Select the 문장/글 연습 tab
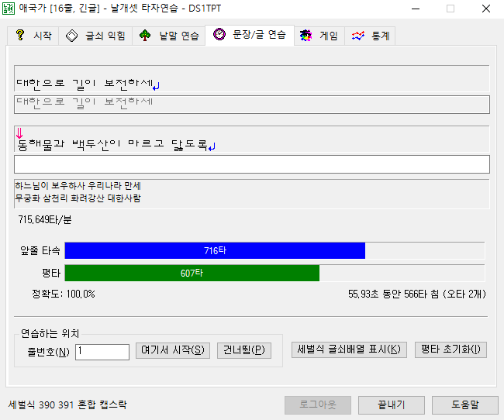 click(x=250, y=35)
